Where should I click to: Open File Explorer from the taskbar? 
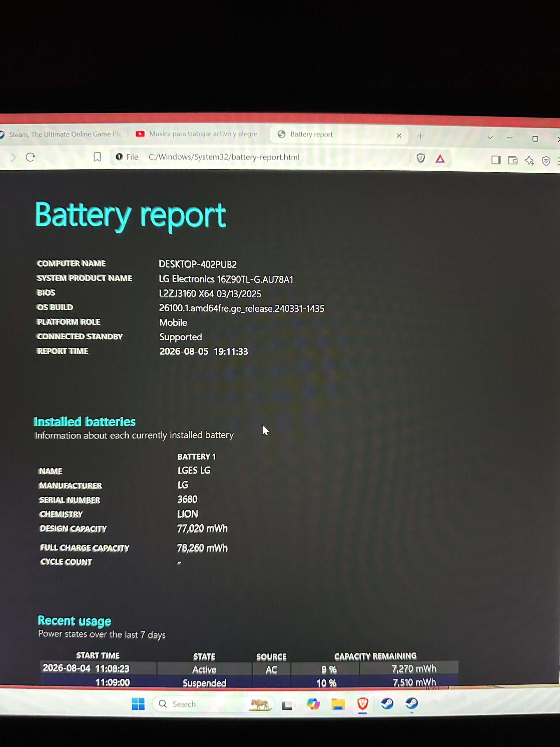click(x=338, y=704)
